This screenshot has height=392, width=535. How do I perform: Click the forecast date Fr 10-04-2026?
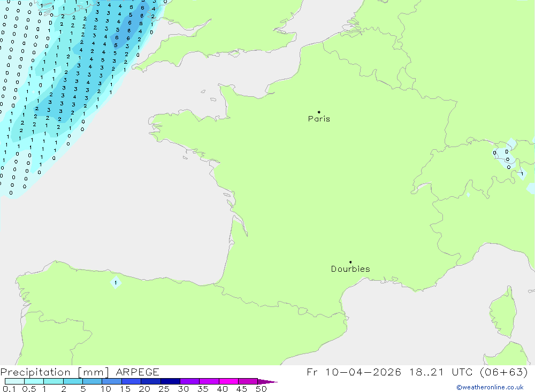(354, 372)
